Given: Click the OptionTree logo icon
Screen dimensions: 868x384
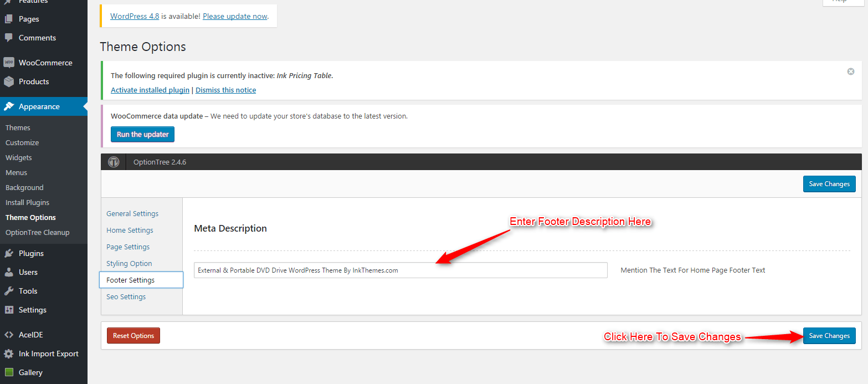Looking at the screenshot, I should coord(114,162).
